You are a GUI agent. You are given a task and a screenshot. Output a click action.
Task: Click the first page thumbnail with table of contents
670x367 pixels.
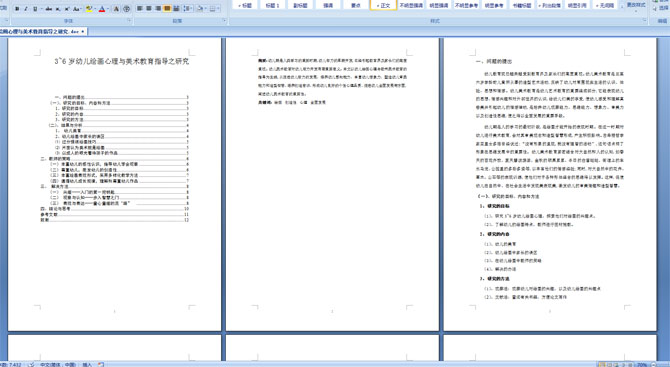[x=115, y=184]
